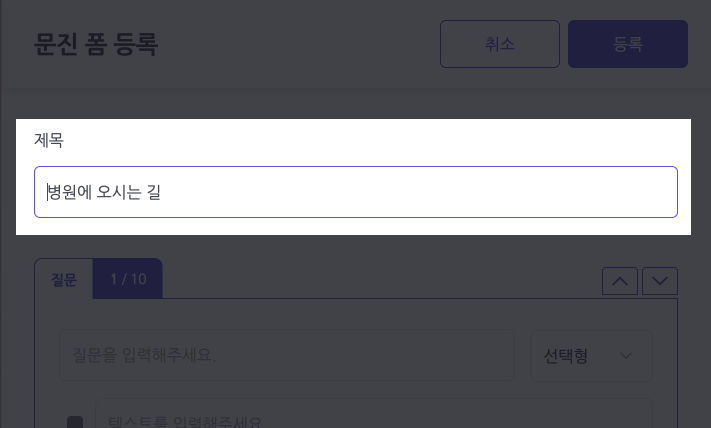Focus the 제목 title input field
The width and height of the screenshot is (711, 428).
click(356, 192)
